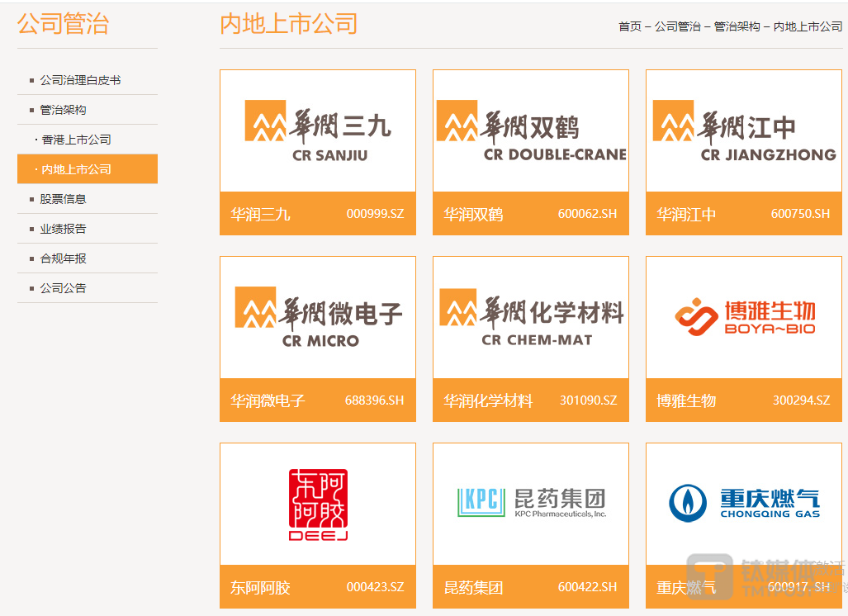The height and width of the screenshot is (616, 848).
Task: Open 业绩报告 in the sidebar
Action: click(63, 229)
